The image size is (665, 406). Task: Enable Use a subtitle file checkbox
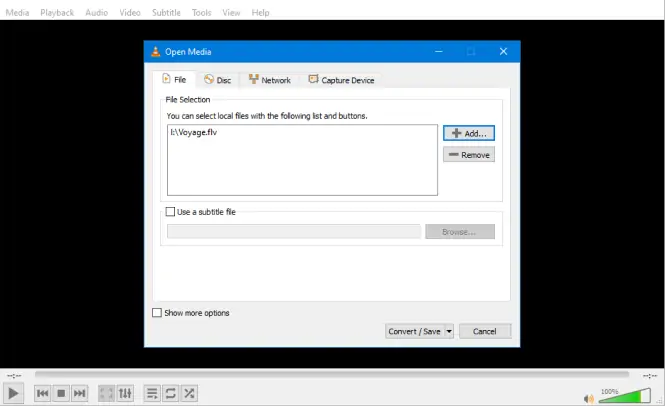[170, 212]
